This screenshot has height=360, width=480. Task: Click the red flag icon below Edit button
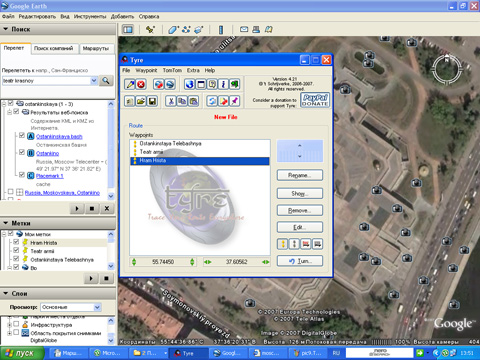click(306, 244)
